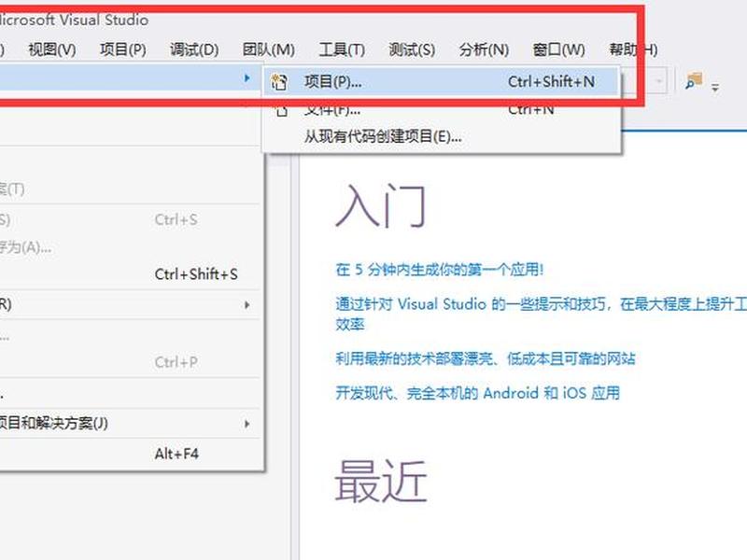Open the 工具(T) menu
Screen dimensions: 747x560
342,49
